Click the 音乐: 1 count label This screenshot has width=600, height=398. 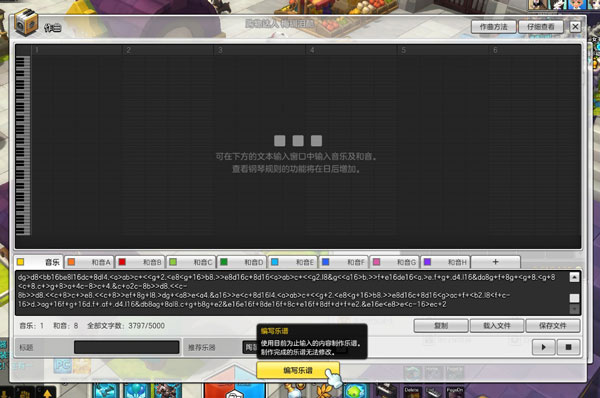31,326
